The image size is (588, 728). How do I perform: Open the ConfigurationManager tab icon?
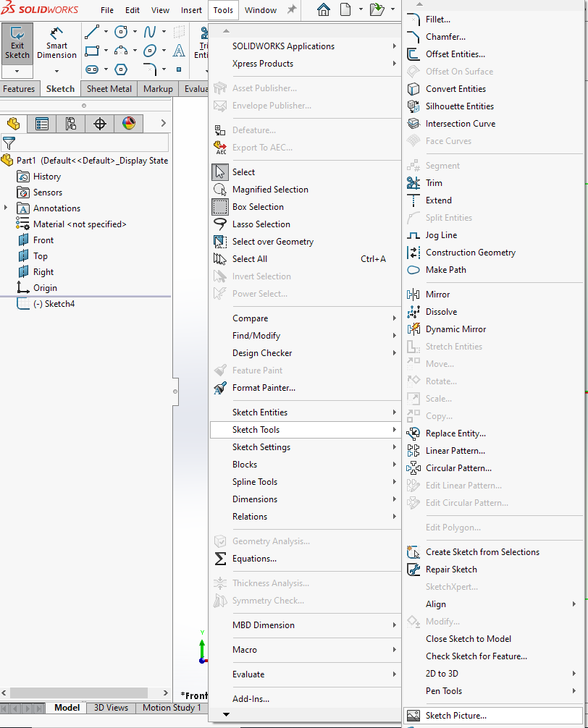coord(71,124)
